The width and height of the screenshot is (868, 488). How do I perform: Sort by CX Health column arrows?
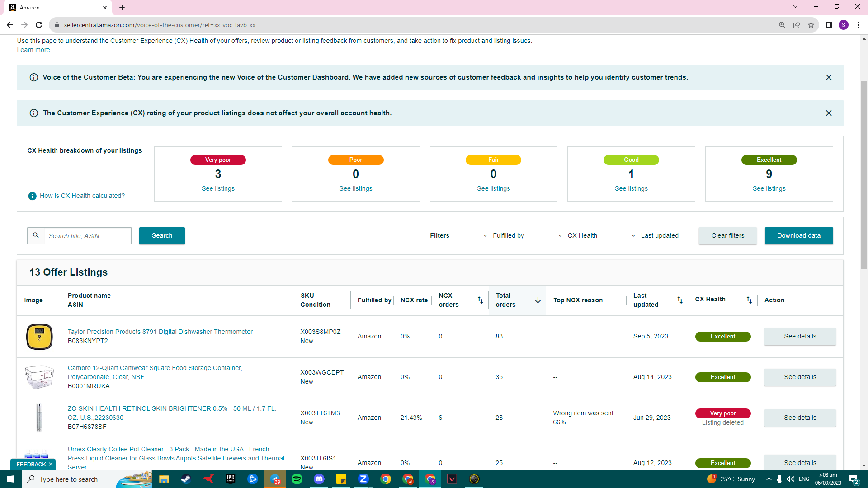(x=749, y=300)
